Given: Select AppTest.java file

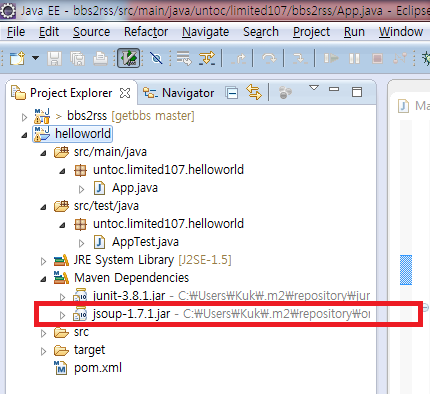Looking at the screenshot, I should (136, 242).
